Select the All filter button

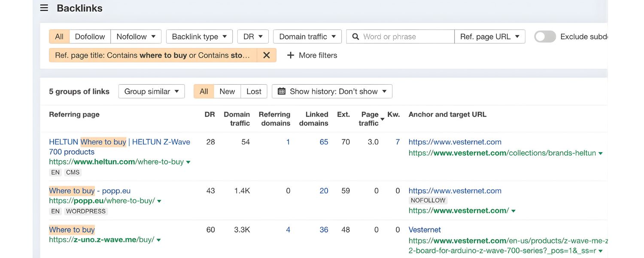(x=59, y=37)
